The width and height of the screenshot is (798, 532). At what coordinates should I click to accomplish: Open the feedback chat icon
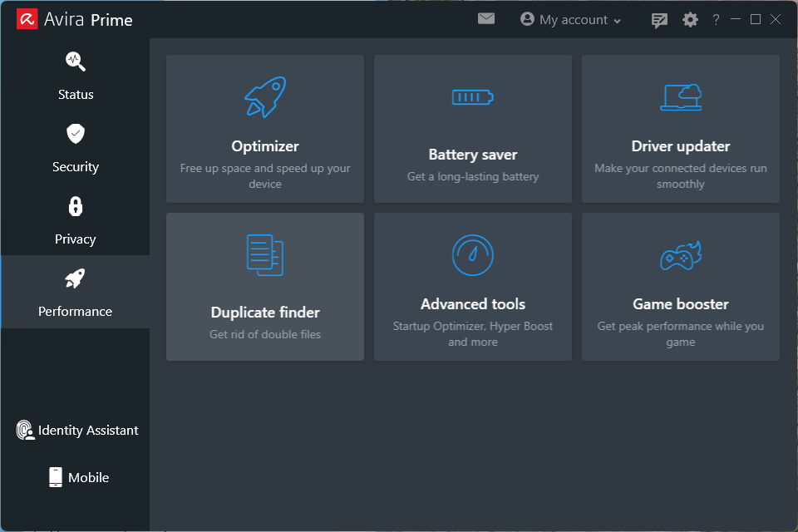[x=659, y=20]
